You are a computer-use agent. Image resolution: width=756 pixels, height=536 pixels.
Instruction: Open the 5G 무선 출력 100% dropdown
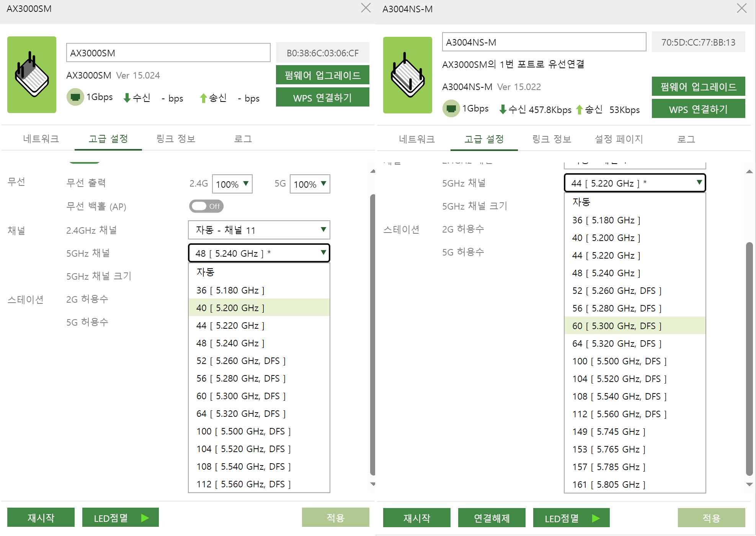point(310,184)
